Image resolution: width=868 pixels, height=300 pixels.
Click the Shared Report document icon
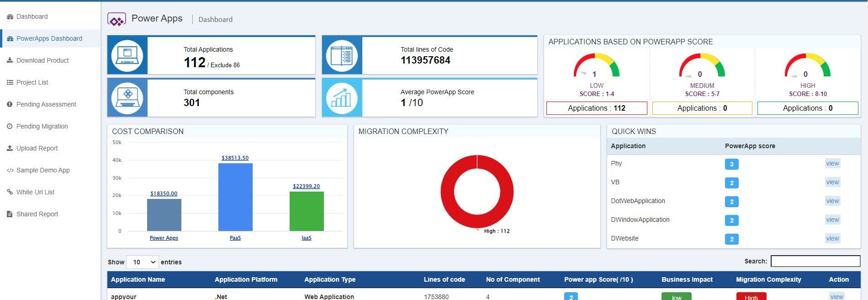[x=10, y=214]
